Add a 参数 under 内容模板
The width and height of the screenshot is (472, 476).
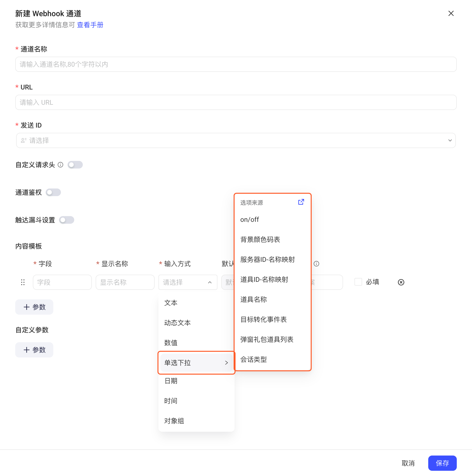pyautogui.click(x=34, y=307)
